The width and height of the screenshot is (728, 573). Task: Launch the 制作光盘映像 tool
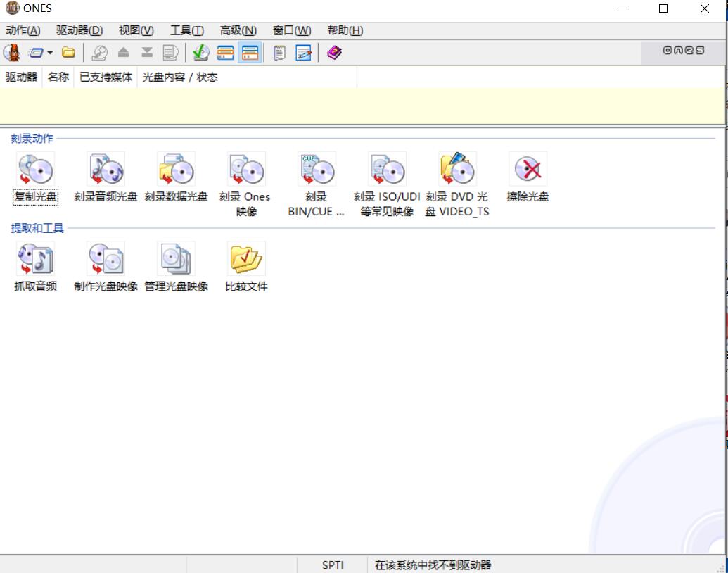pyautogui.click(x=106, y=267)
